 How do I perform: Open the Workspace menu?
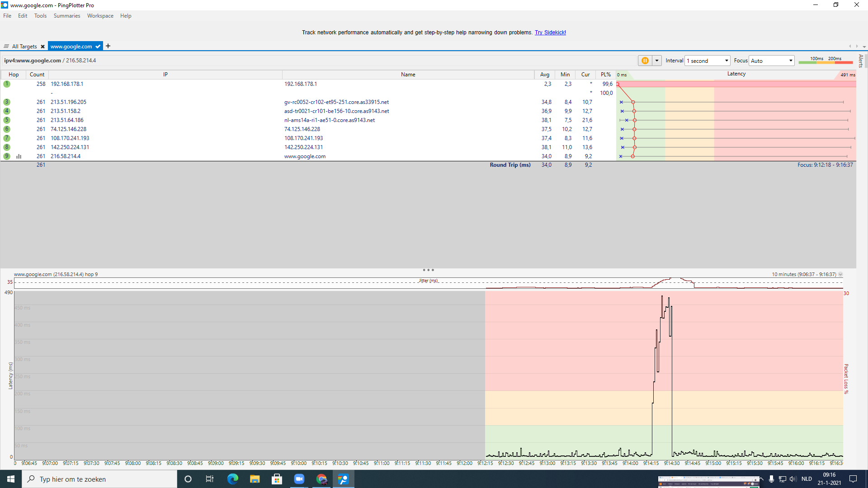click(x=100, y=16)
